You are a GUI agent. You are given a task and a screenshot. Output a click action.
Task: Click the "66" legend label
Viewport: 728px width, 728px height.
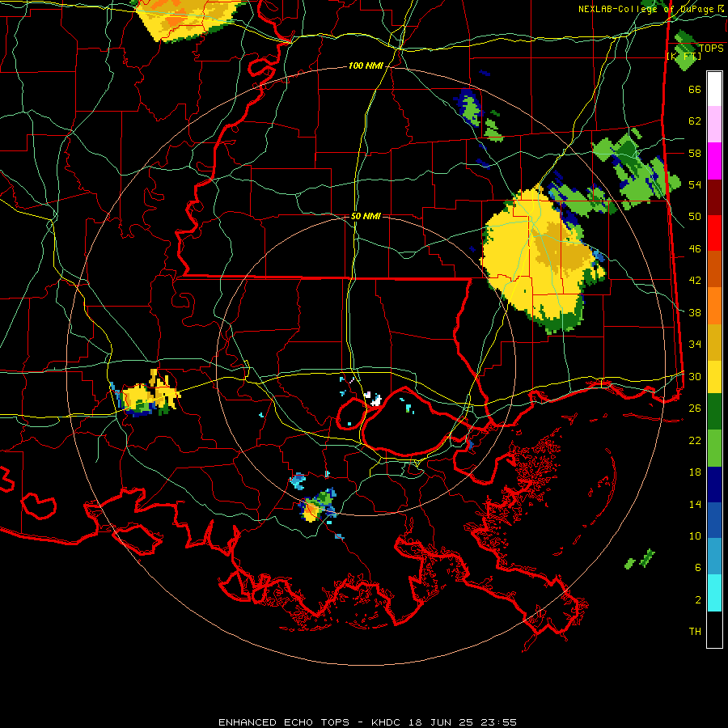point(695,90)
